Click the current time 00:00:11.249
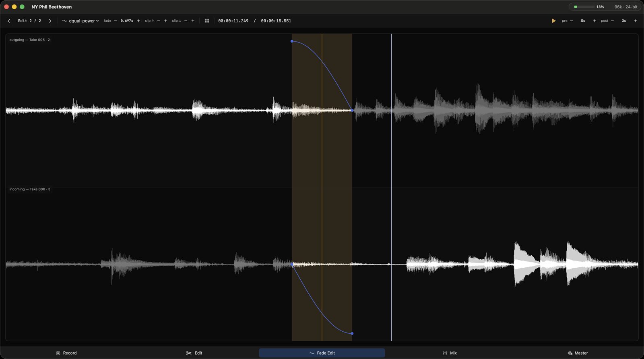 tap(233, 21)
